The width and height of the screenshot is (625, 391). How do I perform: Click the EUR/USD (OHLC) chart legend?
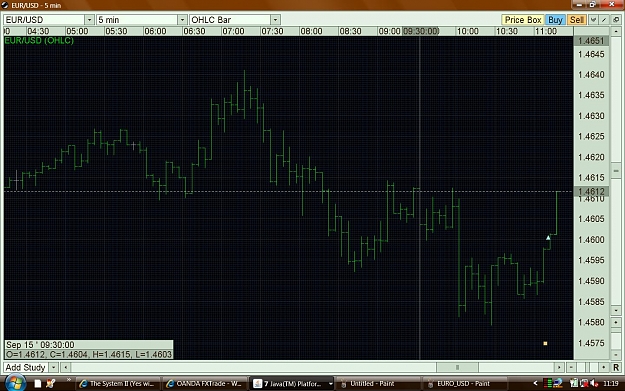[x=39, y=40]
